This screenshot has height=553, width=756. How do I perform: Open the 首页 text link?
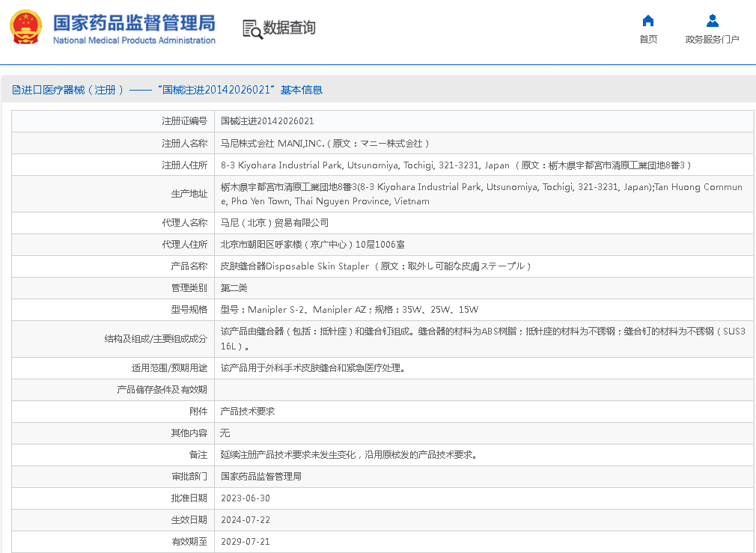click(648, 40)
